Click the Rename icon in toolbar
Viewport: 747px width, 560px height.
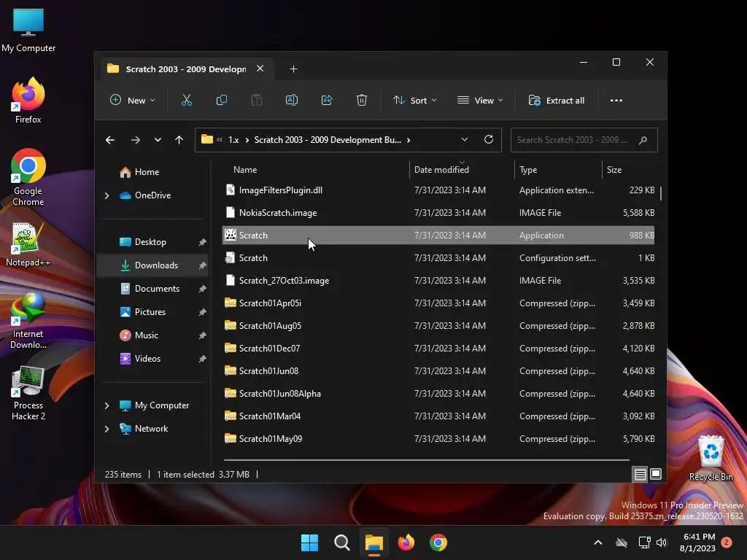click(x=292, y=101)
